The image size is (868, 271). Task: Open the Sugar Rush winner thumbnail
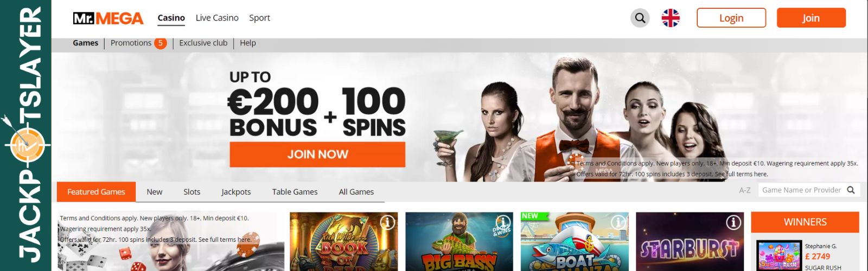778,256
